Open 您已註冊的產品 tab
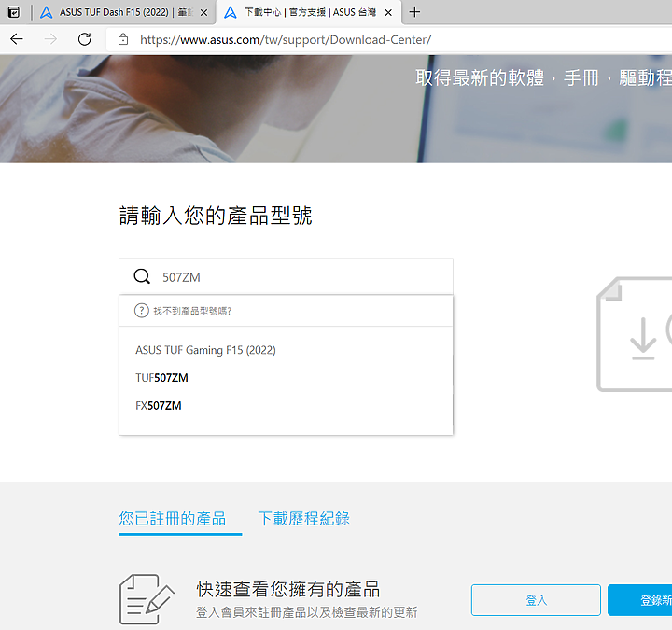Viewport: 672px width, 630px height. 173,519
